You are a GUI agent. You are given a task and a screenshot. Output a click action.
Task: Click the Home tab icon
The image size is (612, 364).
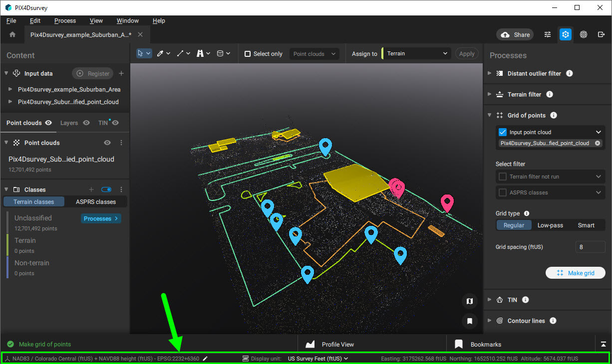(12, 35)
